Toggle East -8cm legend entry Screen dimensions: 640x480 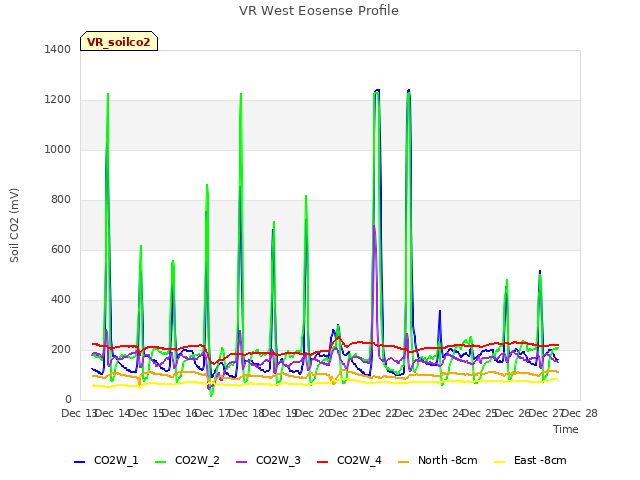530,460
